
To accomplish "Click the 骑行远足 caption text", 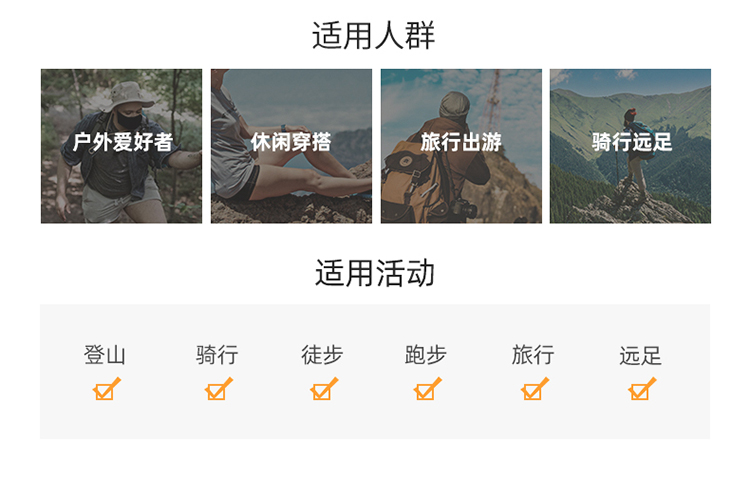I will (x=632, y=142).
